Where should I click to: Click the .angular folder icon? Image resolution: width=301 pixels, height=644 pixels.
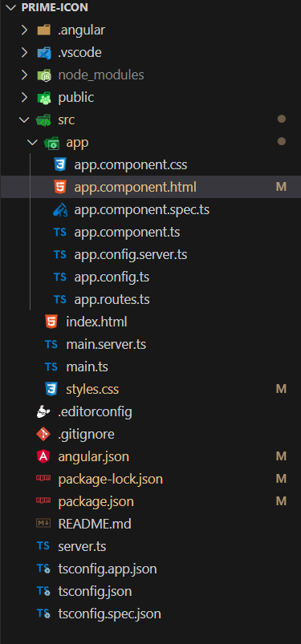coord(43,30)
